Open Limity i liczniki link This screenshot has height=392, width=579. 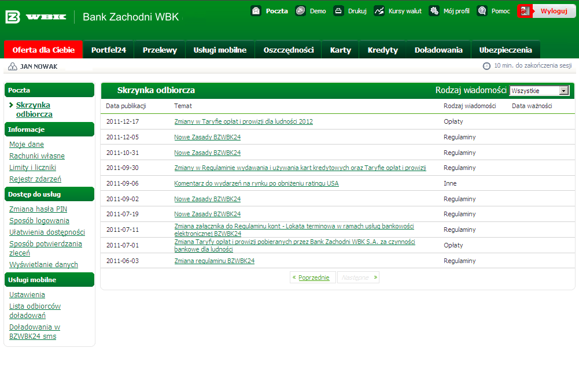point(32,168)
